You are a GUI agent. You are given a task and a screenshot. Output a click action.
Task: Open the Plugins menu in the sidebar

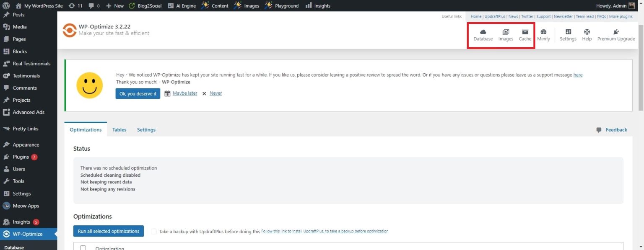pyautogui.click(x=21, y=157)
